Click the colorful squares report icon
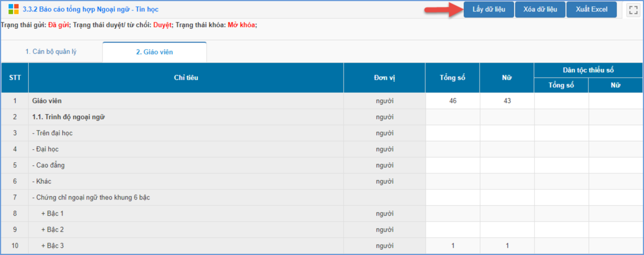This screenshot has height=255, width=644. [14, 9]
